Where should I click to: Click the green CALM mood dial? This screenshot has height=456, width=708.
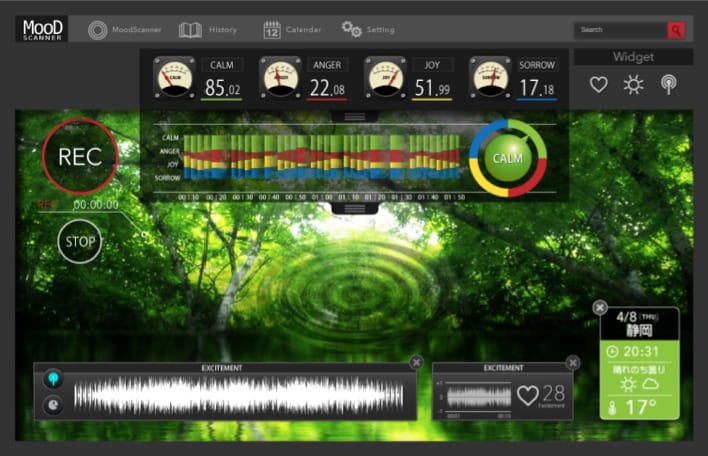pos(508,158)
